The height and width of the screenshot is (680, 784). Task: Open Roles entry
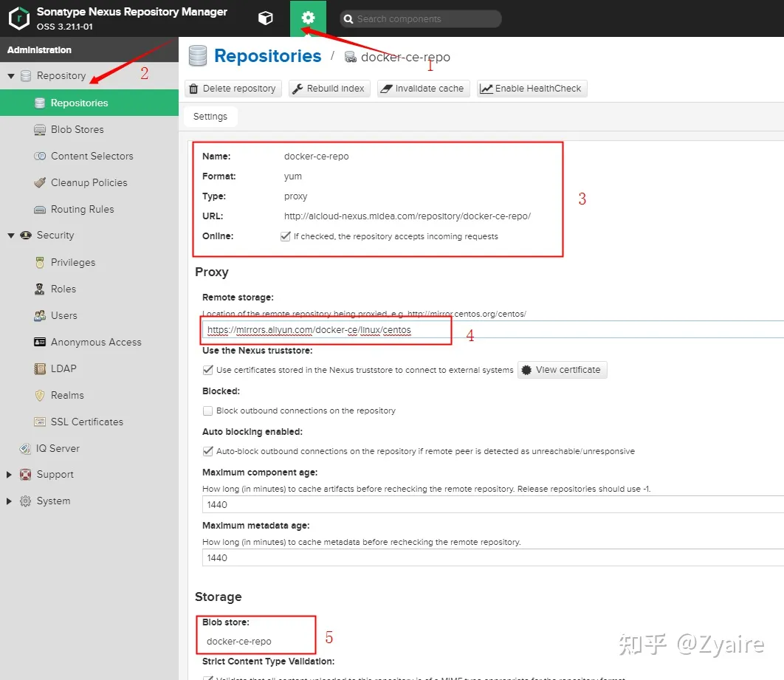click(63, 289)
